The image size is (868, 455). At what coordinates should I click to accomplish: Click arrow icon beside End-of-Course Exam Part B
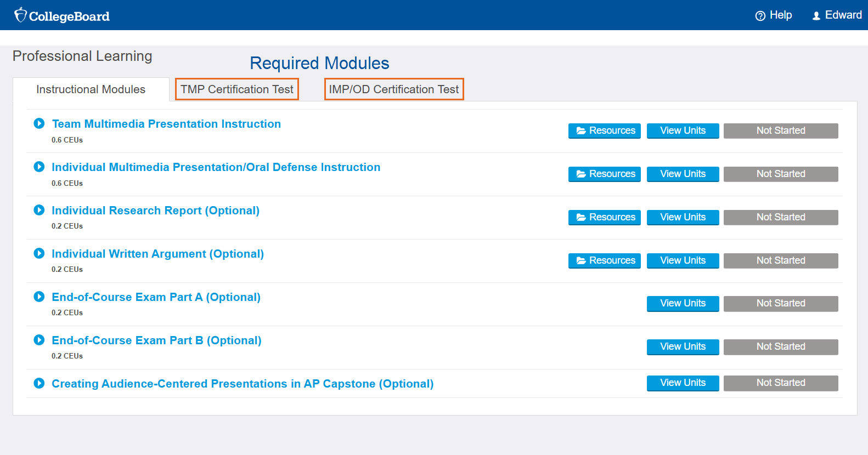pos(39,340)
